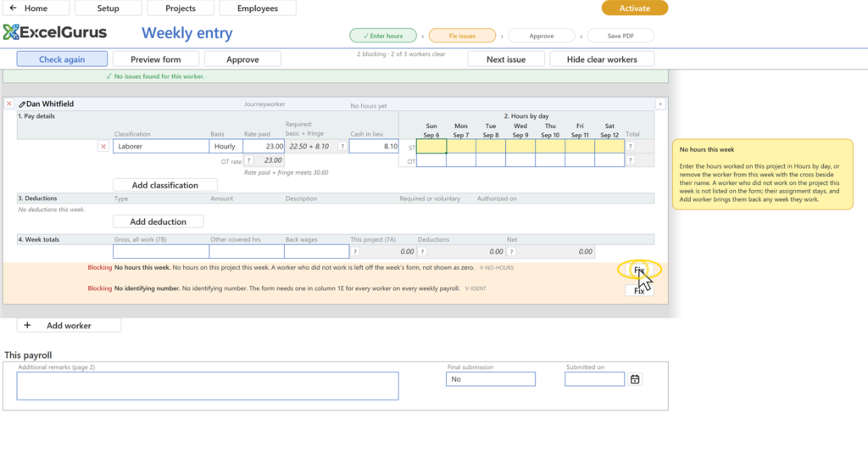Image resolution: width=868 pixels, height=470 pixels.
Task: Select the OT hours cell for Wed Sep 9
Action: tap(520, 160)
